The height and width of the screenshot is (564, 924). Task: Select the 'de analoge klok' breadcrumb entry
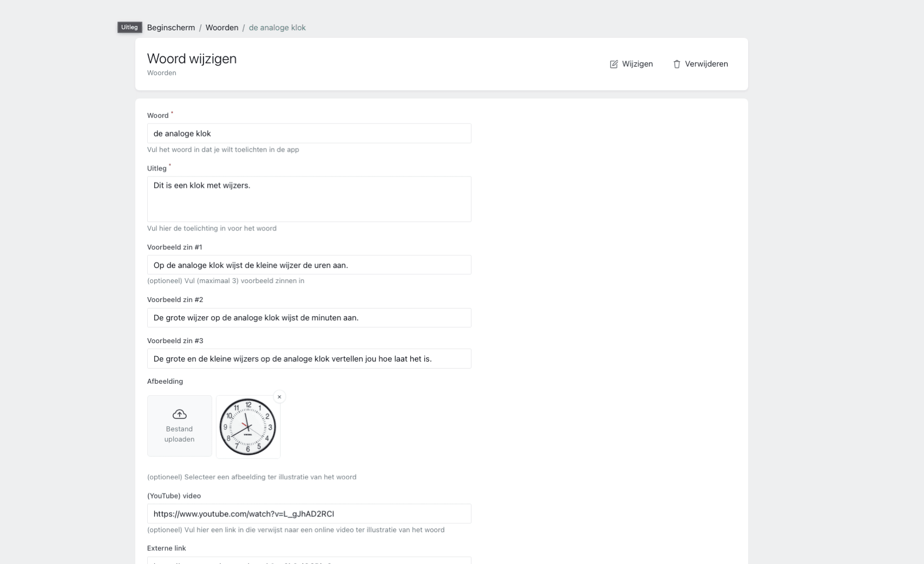[x=277, y=27]
